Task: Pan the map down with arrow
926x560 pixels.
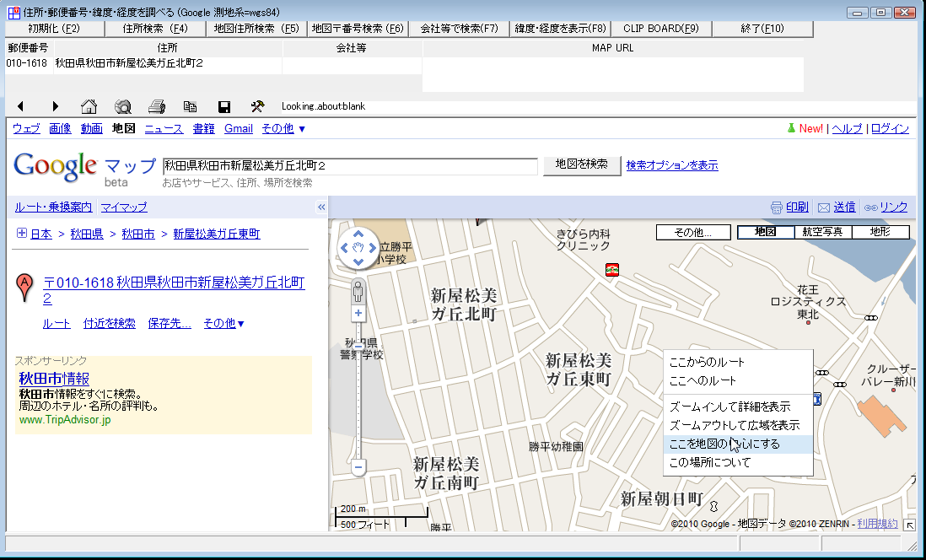Action: click(358, 261)
